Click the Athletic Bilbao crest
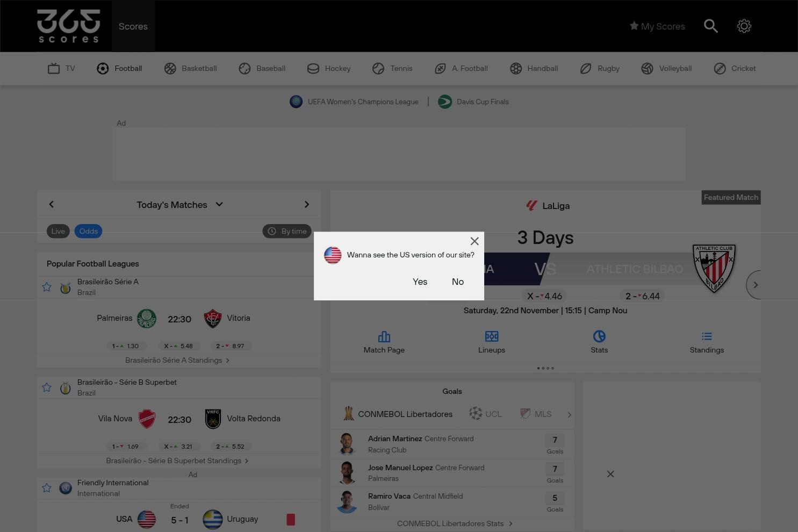 pyautogui.click(x=714, y=268)
